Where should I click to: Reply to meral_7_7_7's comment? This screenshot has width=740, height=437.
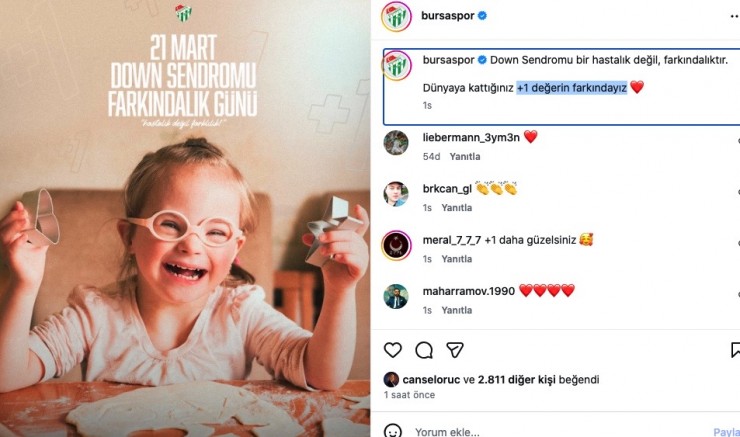[457, 259]
